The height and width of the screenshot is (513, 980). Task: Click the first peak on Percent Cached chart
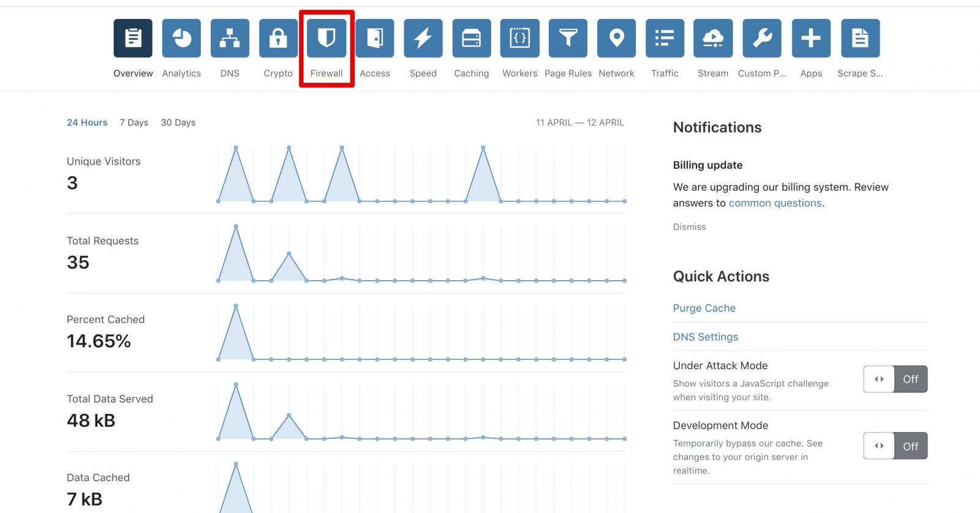tap(236, 305)
